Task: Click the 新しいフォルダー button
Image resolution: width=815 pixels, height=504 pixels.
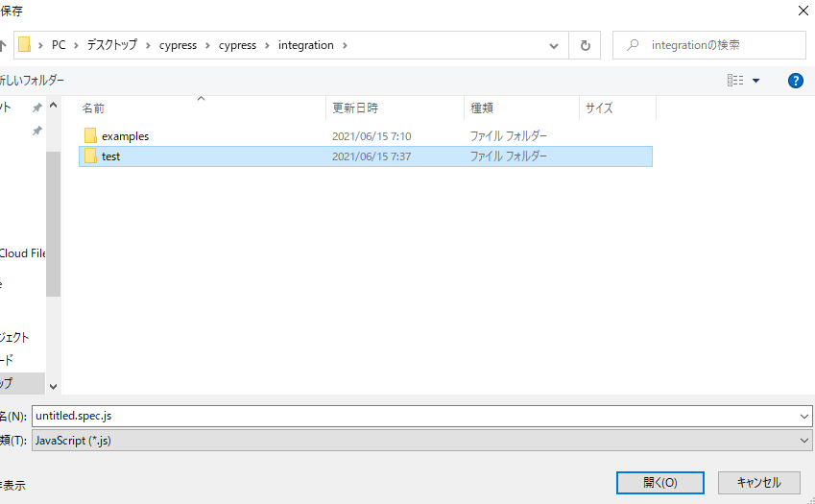Action: tap(32, 81)
